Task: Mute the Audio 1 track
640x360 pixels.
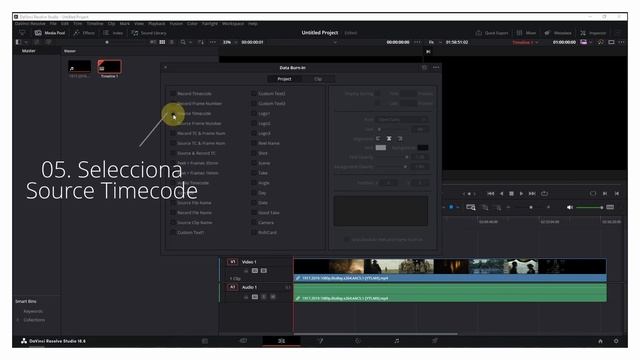Action: tap(273, 297)
